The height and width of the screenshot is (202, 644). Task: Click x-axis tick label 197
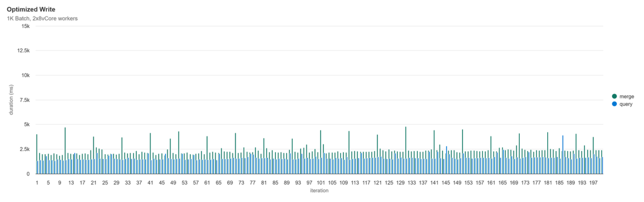pos(593,183)
